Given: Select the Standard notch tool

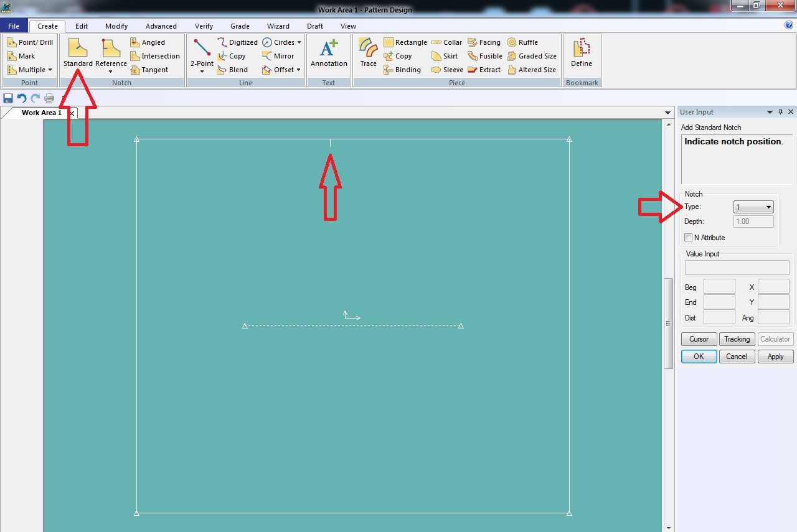Looking at the screenshot, I should (x=78, y=52).
